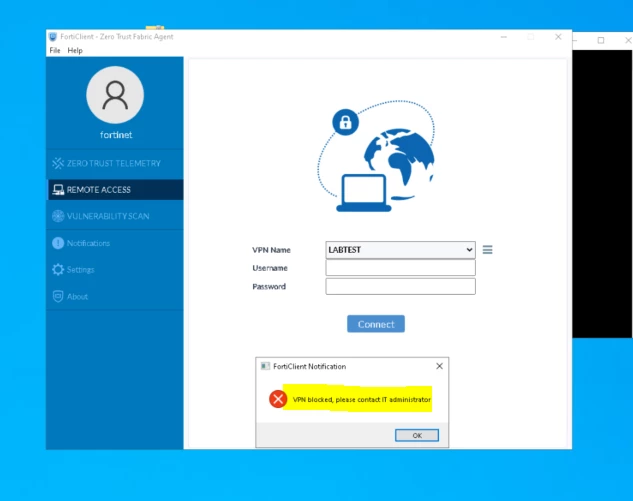
Task: Click the Connect button
Action: click(x=375, y=324)
